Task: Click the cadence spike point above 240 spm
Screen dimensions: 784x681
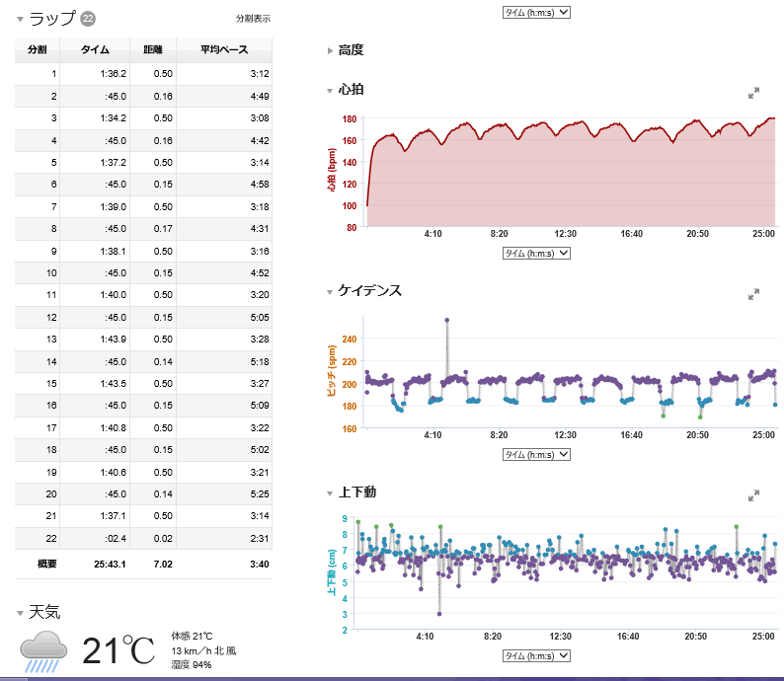Action: [447, 320]
